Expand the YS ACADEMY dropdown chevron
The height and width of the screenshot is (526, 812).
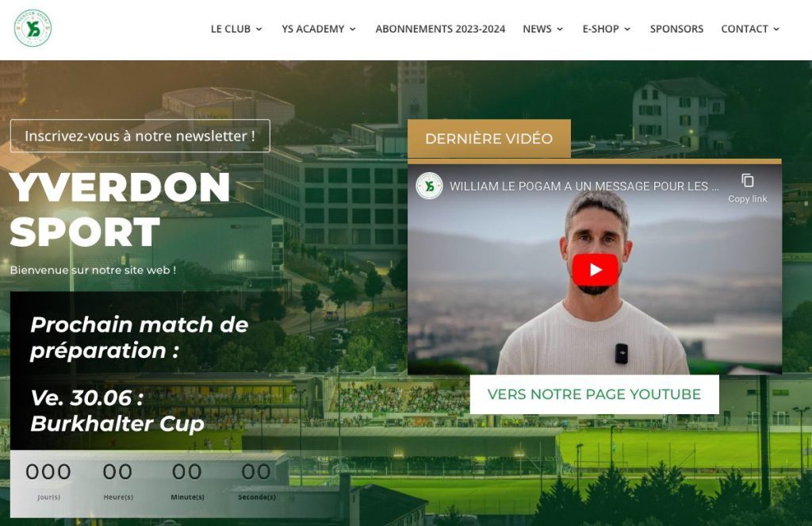click(x=353, y=29)
